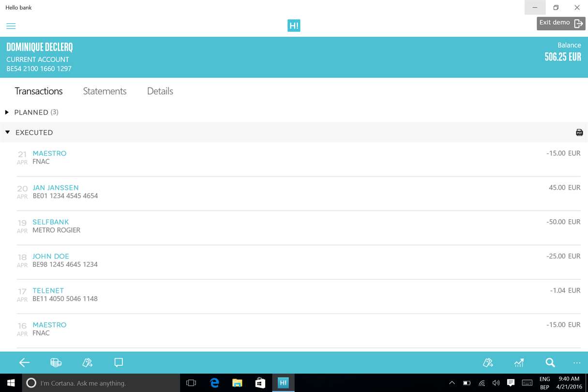The image size is (588, 392).
Task: Go back with the arrow icon
Action: pos(24,362)
